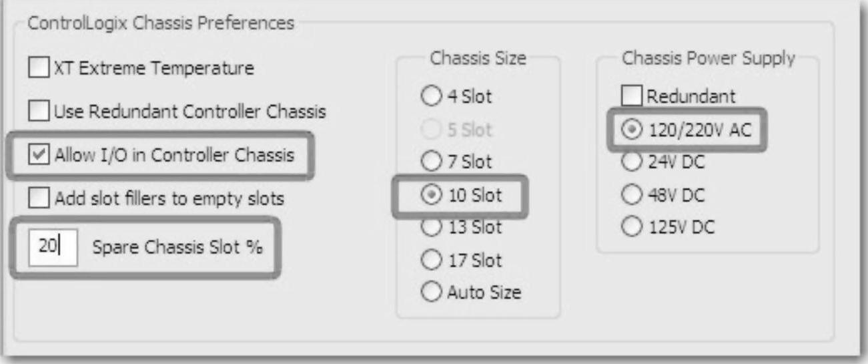The image size is (868, 364).
Task: Select Auto Size for chassis
Action: [429, 292]
